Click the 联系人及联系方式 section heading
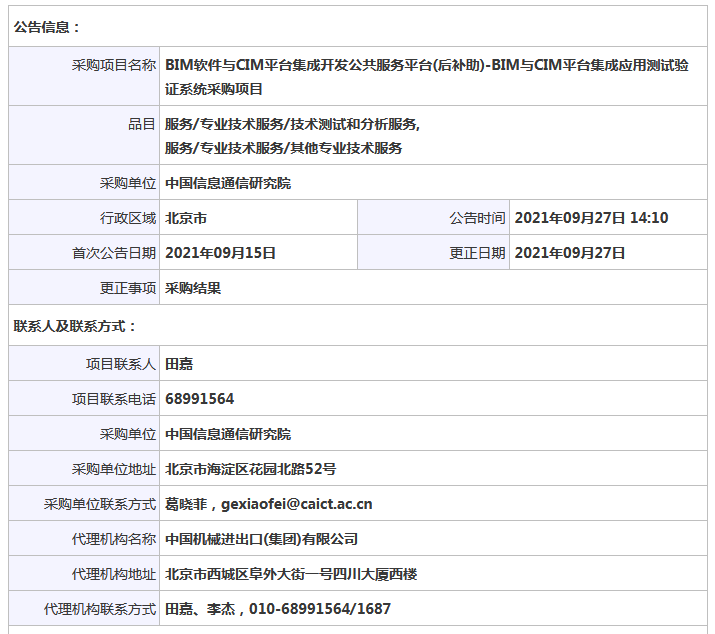The height and width of the screenshot is (634, 715). coord(75,326)
